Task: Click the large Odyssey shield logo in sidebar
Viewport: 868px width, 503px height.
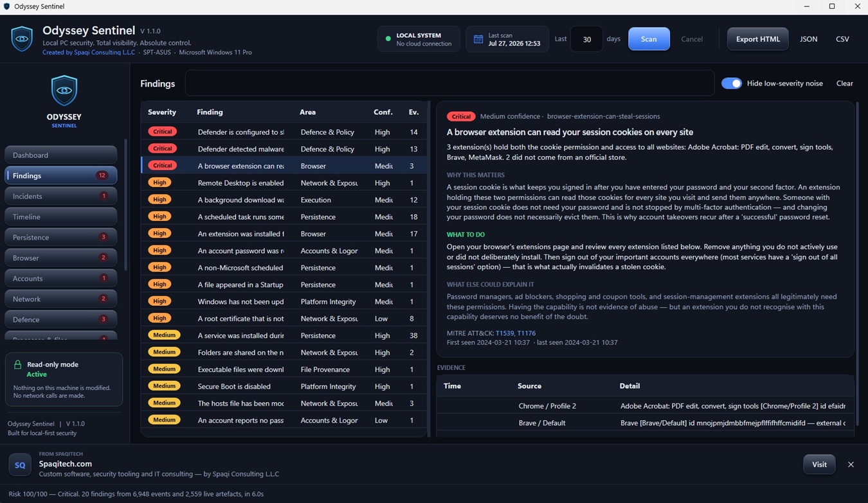Action: click(x=64, y=91)
